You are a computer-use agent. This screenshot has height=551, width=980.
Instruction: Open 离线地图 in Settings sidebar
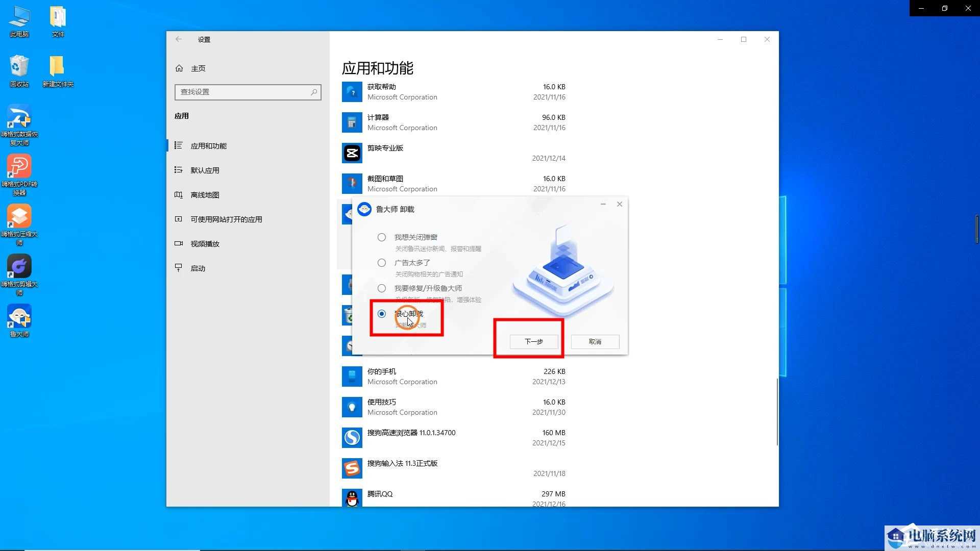click(248, 195)
